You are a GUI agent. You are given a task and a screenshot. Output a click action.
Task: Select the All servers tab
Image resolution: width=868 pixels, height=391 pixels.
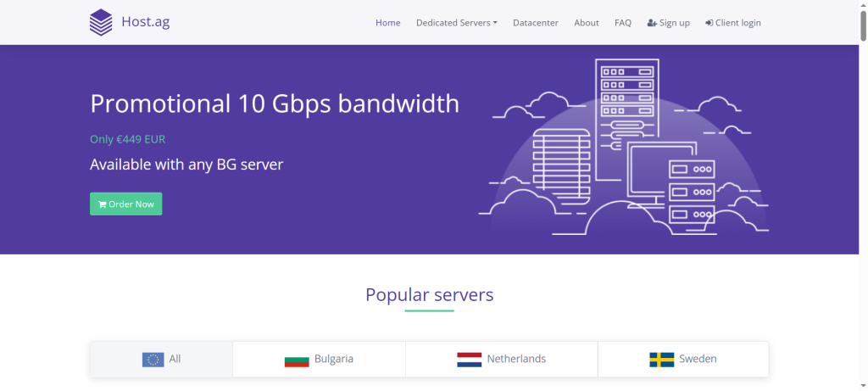pos(162,360)
